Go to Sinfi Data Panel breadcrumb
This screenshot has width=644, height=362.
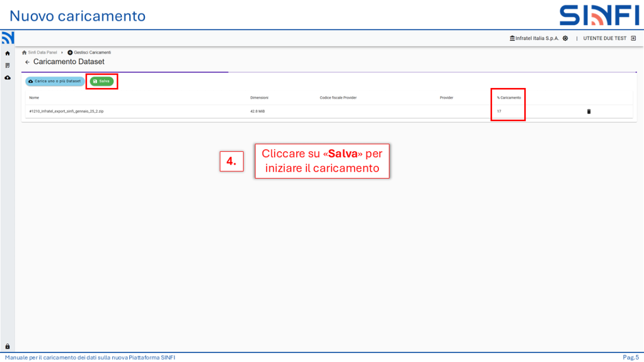pos(42,53)
